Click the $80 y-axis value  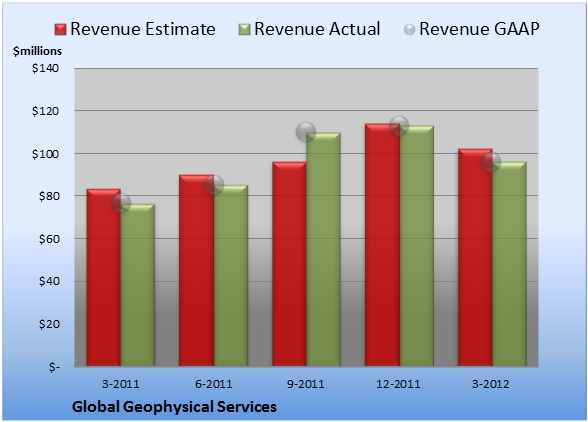pyautogui.click(x=49, y=196)
